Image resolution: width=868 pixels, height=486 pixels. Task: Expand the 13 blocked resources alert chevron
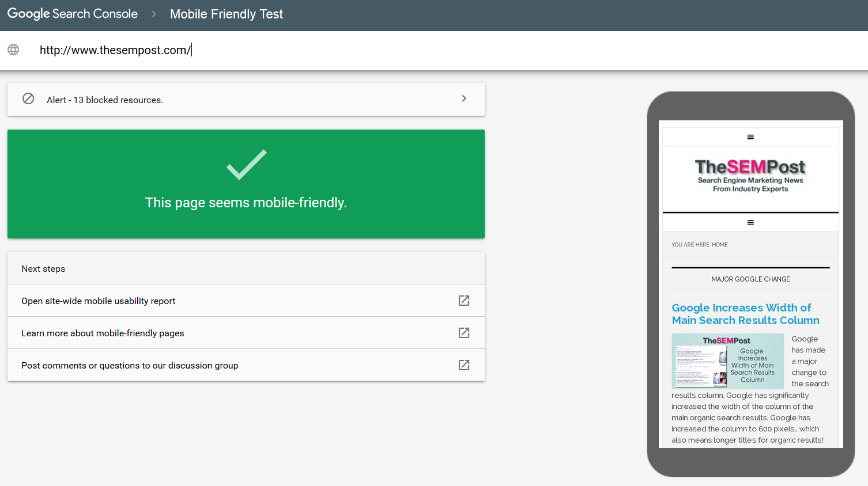click(464, 98)
